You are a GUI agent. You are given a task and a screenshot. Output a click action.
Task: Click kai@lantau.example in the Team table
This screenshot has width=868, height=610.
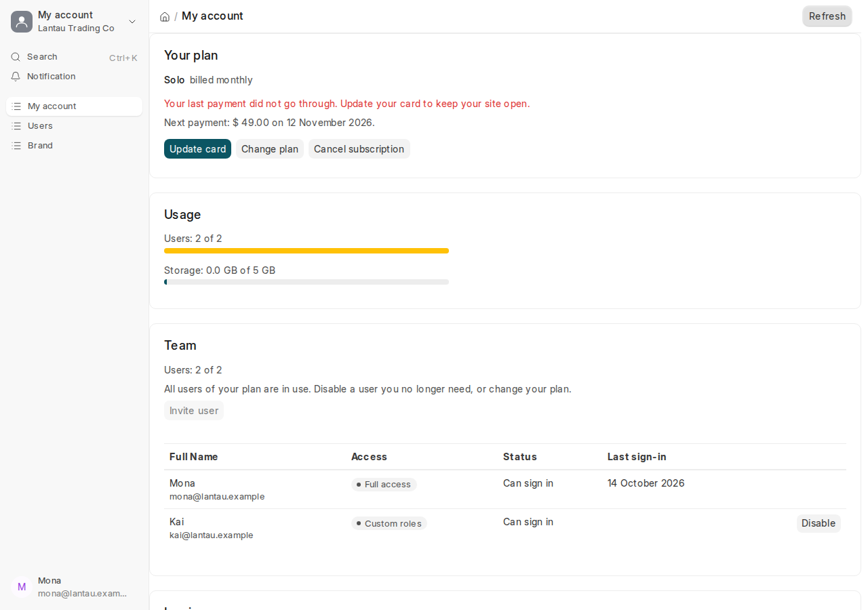pos(212,535)
